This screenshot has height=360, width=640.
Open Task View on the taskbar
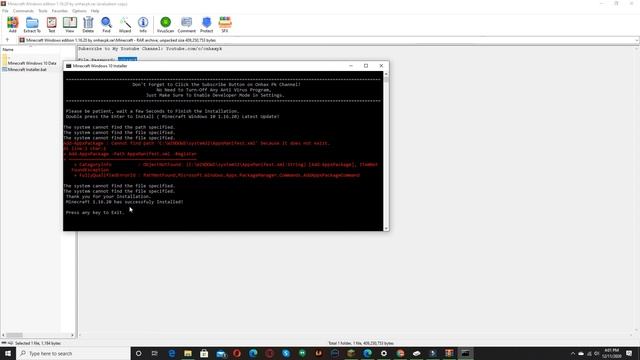(x=155, y=353)
